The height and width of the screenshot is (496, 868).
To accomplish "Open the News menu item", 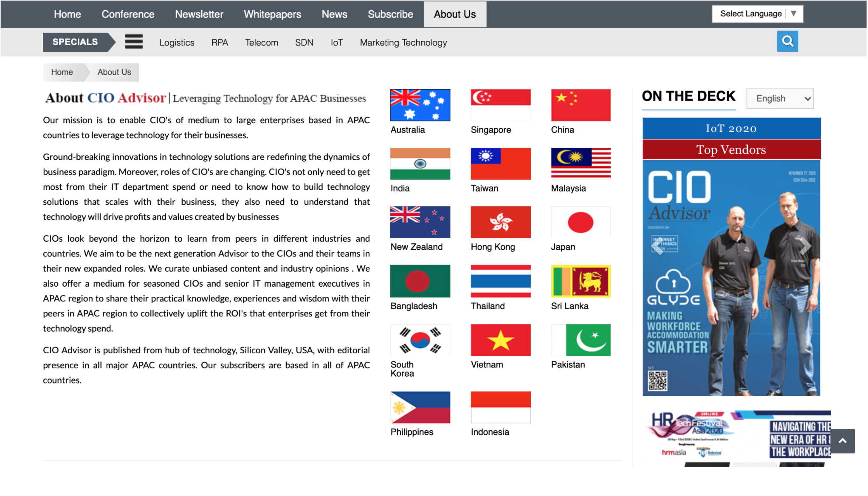I will click(334, 14).
